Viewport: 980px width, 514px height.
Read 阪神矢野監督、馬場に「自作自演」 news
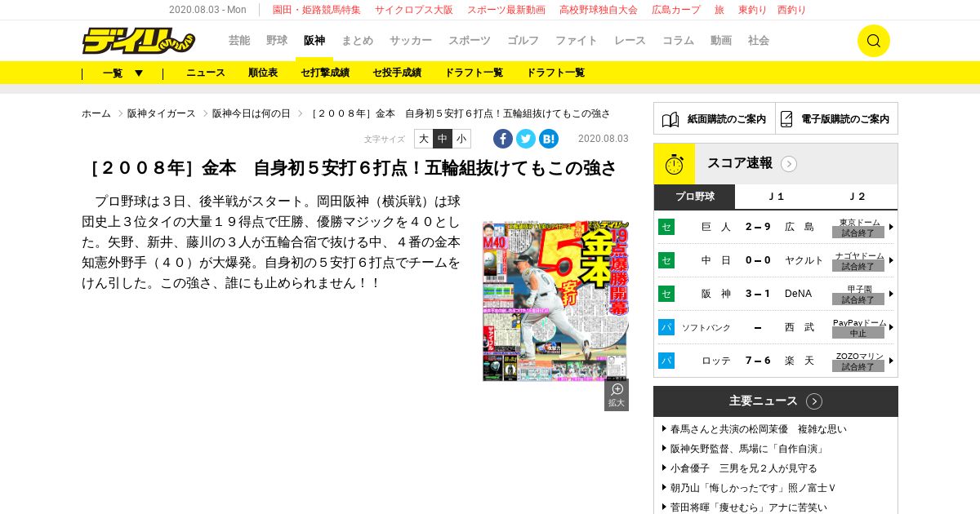tap(749, 449)
